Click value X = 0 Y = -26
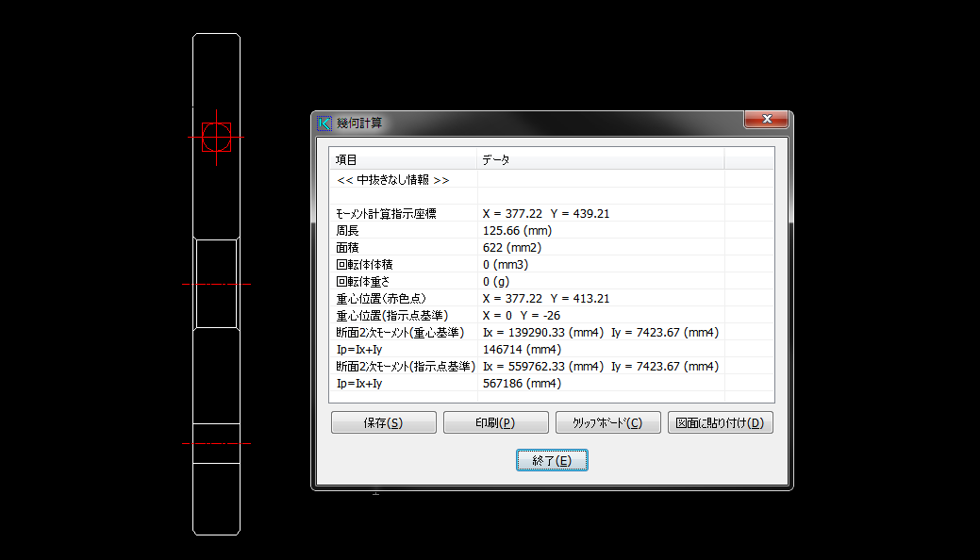The height and width of the screenshot is (560, 980). [522, 316]
